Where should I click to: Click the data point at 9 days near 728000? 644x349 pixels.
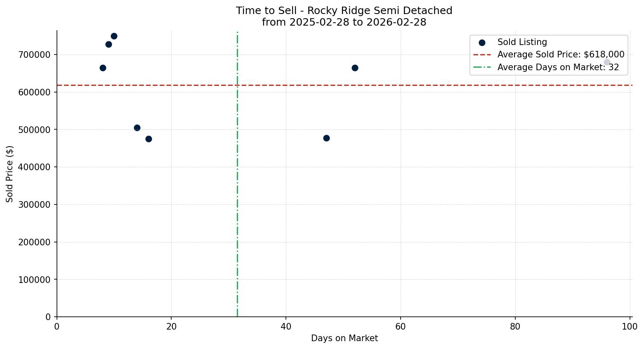click(x=109, y=44)
